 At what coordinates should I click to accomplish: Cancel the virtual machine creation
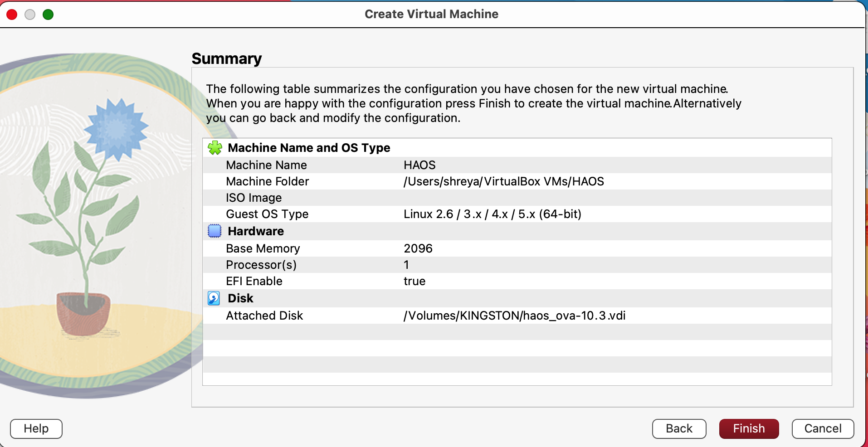click(x=823, y=428)
